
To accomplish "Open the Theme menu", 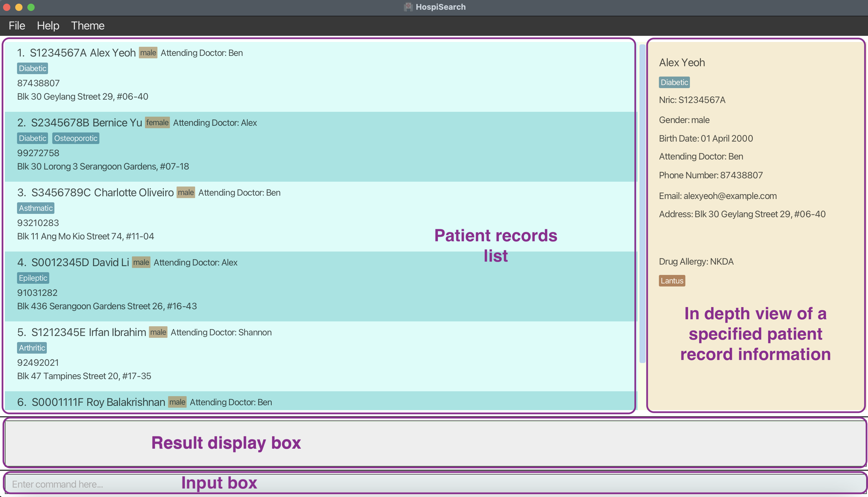I will click(x=88, y=26).
